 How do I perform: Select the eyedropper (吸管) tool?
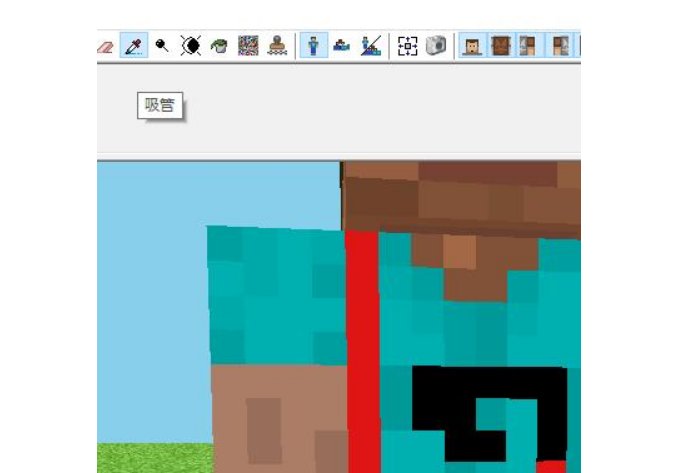(x=133, y=46)
